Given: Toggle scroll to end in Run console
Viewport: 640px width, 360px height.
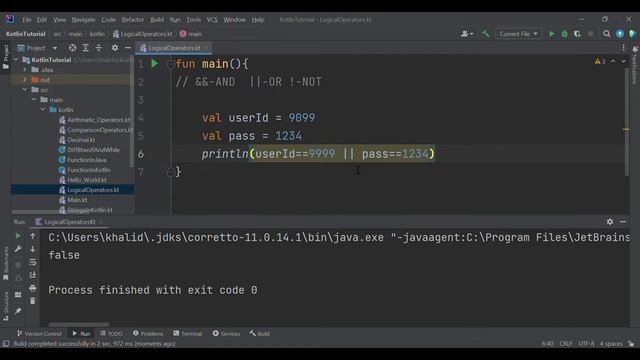Looking at the screenshot, I should pos(33,275).
